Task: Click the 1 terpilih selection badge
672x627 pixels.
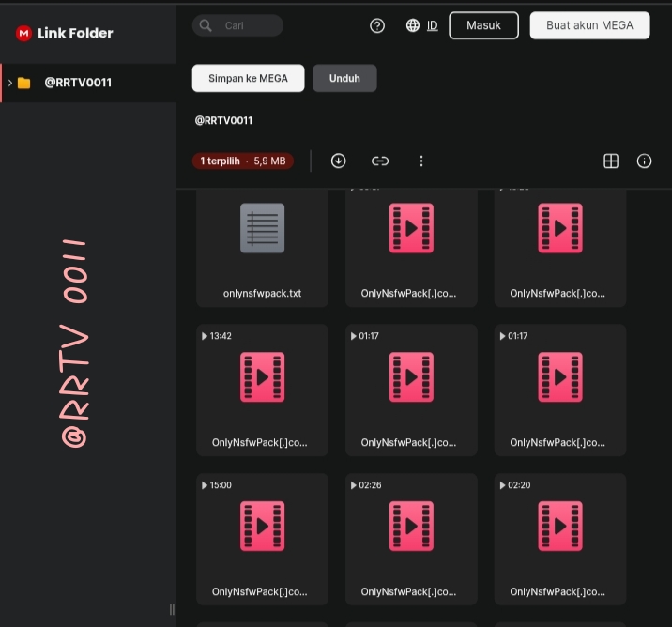Action: [242, 161]
